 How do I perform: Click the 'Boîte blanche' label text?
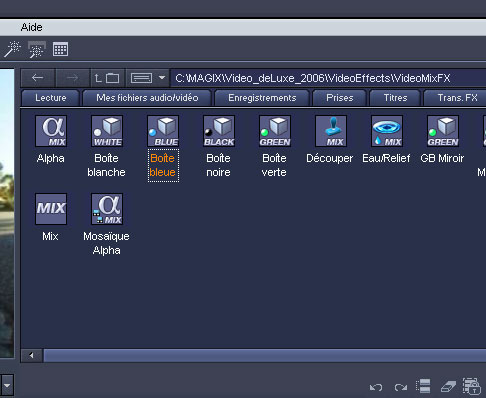tap(106, 165)
